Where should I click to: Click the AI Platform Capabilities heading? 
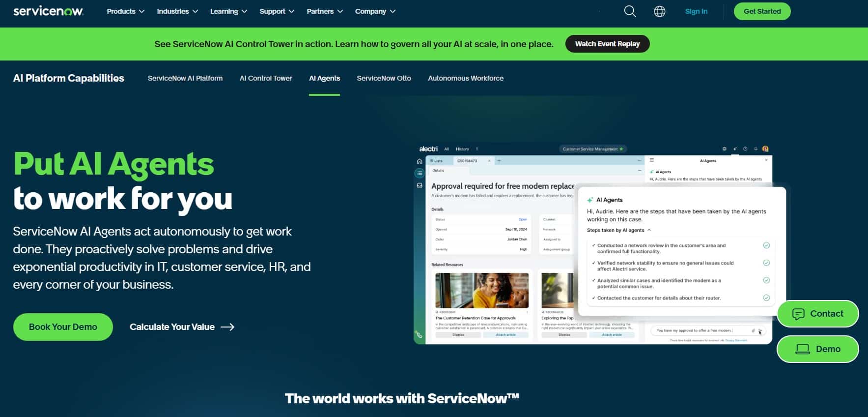(69, 78)
